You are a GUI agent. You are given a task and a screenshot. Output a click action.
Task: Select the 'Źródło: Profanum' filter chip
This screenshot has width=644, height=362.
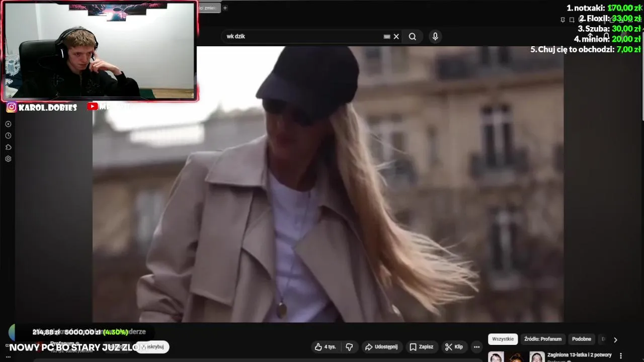tap(543, 339)
